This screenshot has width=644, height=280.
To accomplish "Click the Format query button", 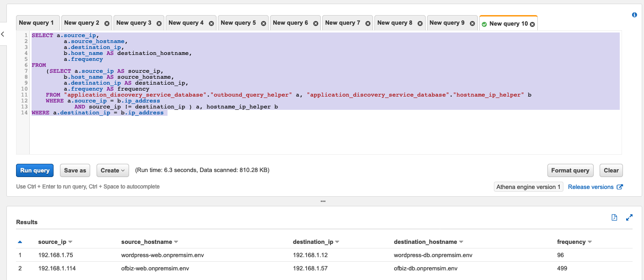I will (x=570, y=170).
